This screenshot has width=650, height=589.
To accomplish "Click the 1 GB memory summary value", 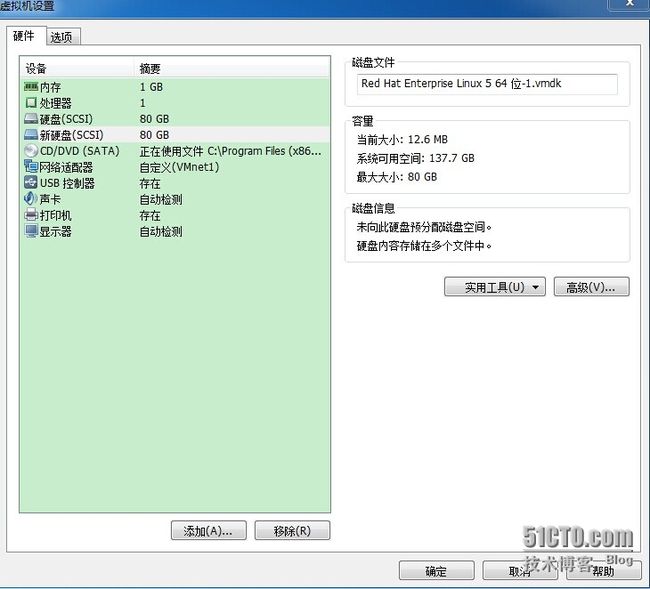I will (x=151, y=87).
